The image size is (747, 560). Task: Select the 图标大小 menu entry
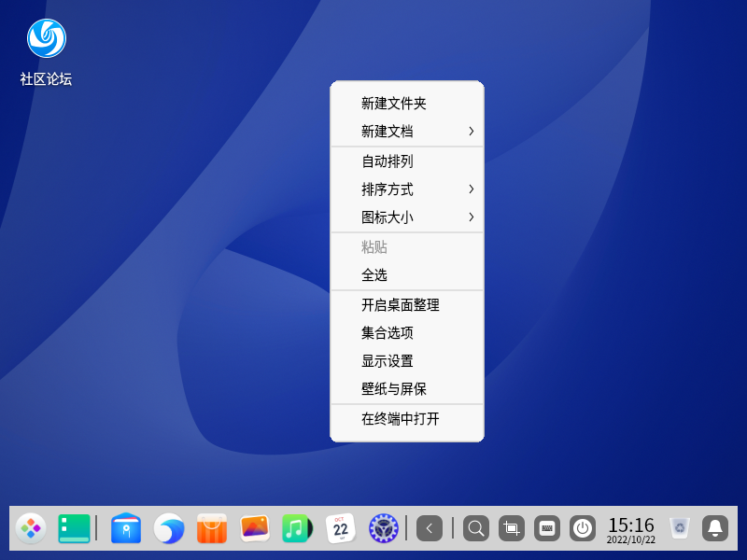coord(407,217)
